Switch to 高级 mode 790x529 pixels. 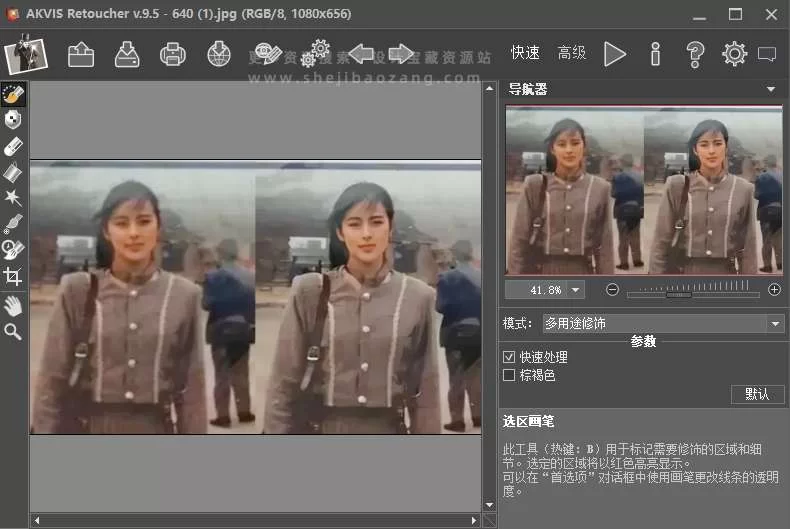[572, 53]
